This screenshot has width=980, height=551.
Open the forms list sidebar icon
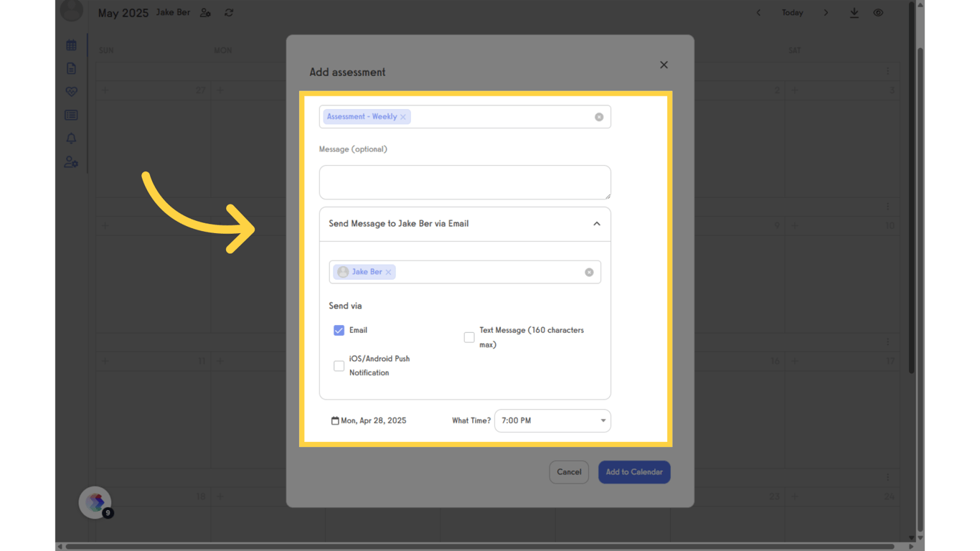click(x=70, y=115)
